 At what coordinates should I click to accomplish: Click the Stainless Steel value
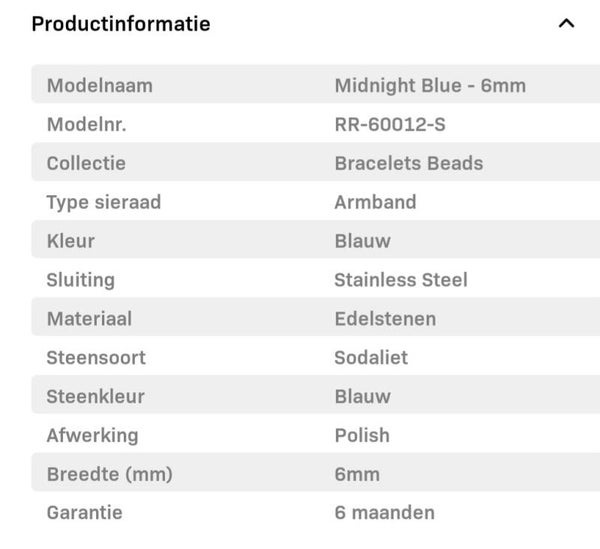401,280
